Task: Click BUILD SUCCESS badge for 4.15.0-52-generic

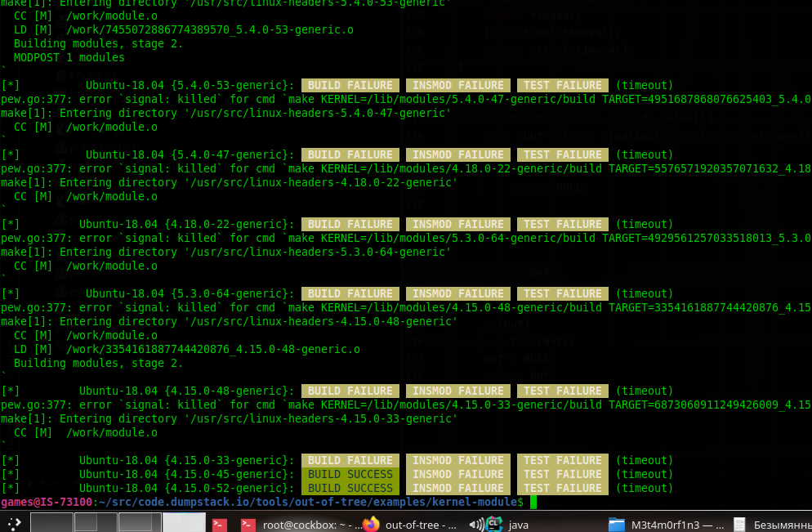Action: [350, 488]
